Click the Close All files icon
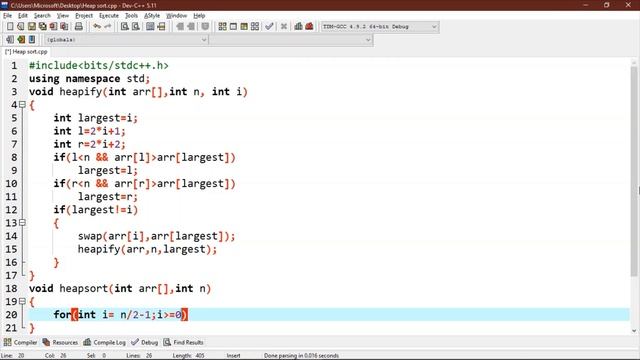640x360 pixels. (64, 27)
